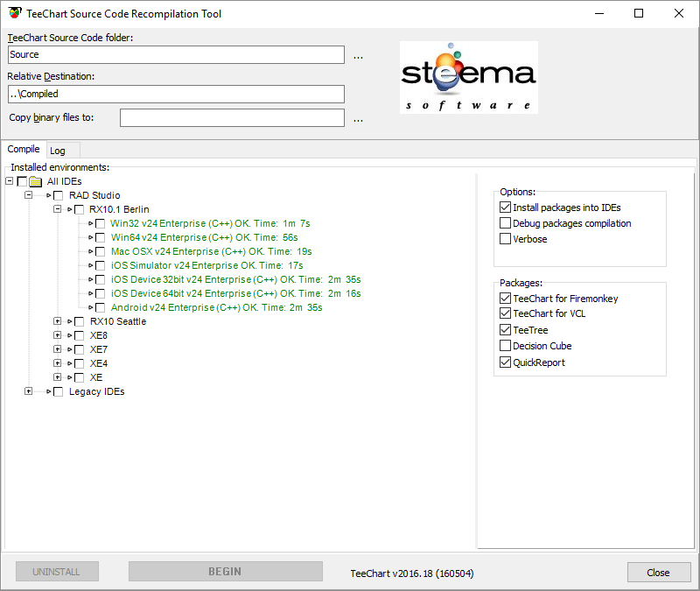Expand the XE7 node
This screenshot has width=700, height=591.
[57, 348]
